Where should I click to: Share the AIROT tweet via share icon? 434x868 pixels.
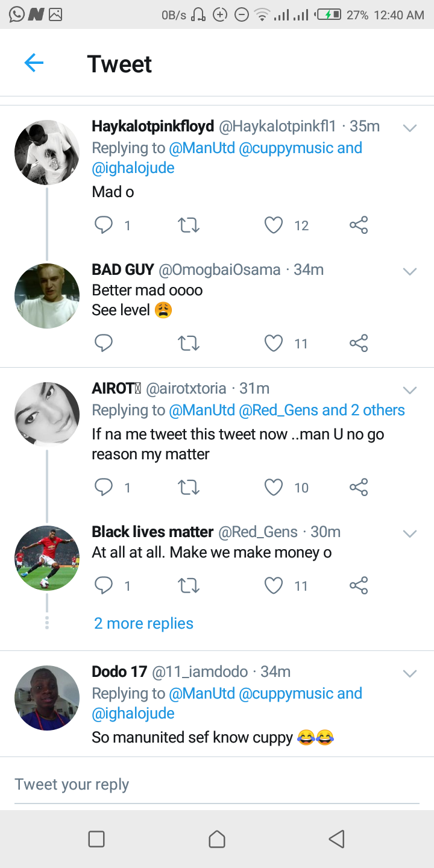pyautogui.click(x=359, y=487)
